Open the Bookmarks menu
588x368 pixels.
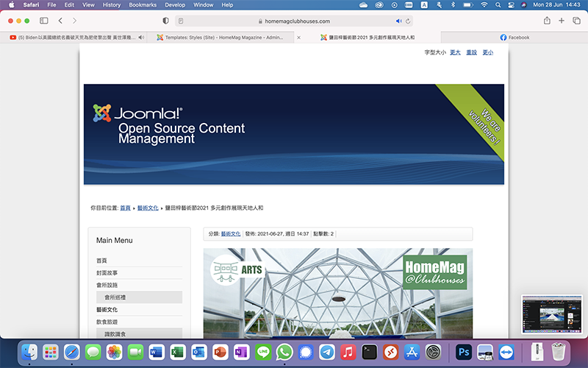143,4
